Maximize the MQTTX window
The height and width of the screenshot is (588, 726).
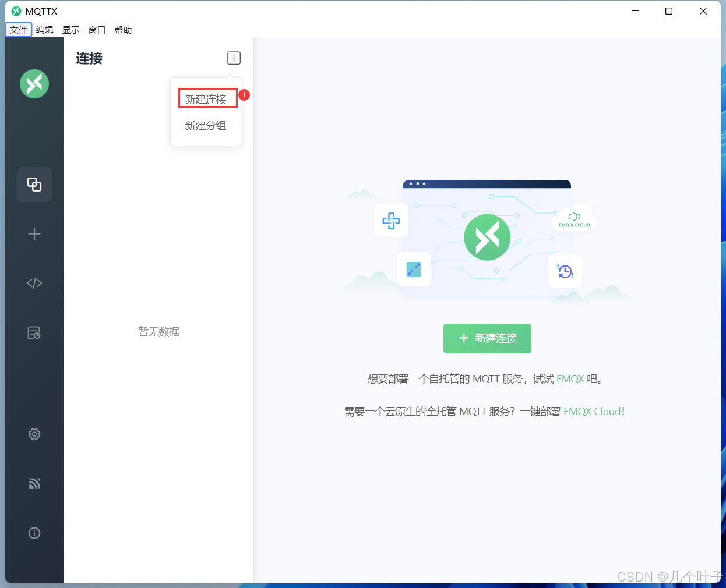[x=669, y=11]
